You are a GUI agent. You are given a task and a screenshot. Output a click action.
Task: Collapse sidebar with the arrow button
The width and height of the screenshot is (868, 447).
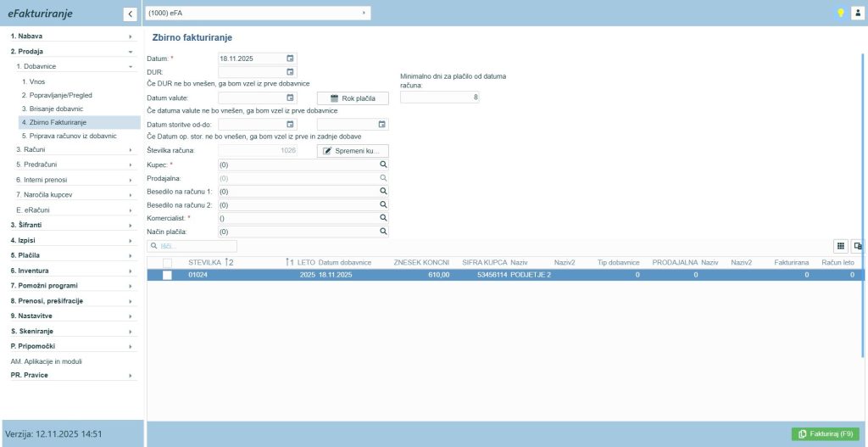point(130,14)
